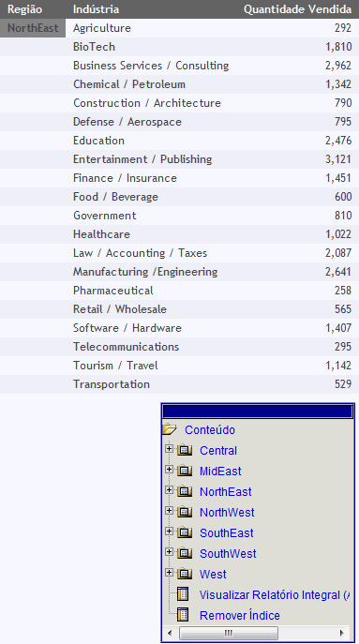Select the Government row label
Image resolution: width=359 pixels, height=644 pixels.
click(104, 216)
